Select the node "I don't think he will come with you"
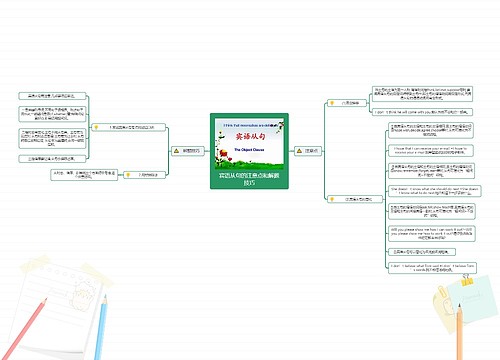Image resolution: width=500 pixels, height=360 pixels. (422, 112)
